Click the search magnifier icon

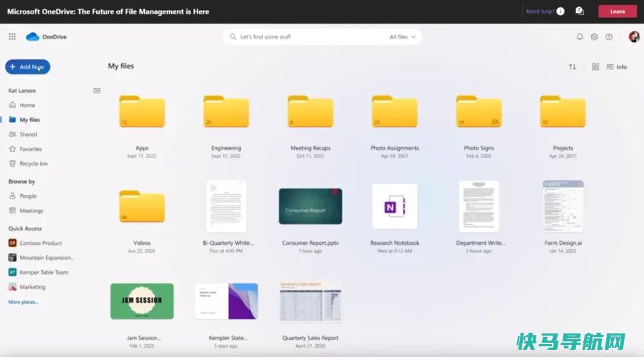[233, 36]
